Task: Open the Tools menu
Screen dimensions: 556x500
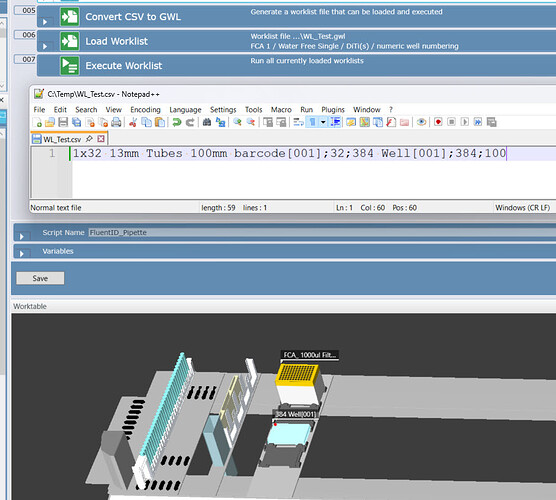Action: [x=254, y=110]
